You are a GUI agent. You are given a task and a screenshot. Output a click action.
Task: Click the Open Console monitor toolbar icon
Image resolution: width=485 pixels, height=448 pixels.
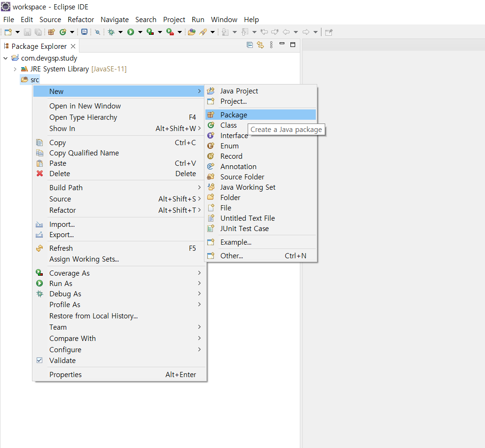tap(84, 32)
